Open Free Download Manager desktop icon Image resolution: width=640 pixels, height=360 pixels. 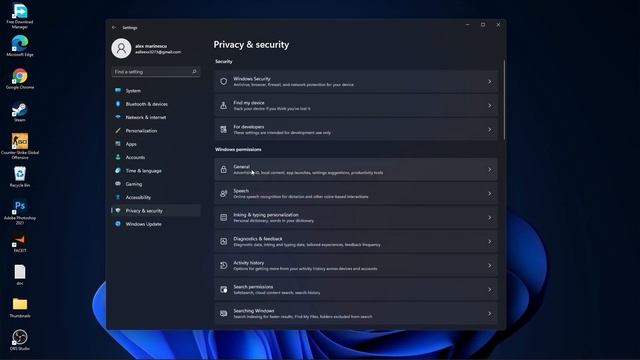coord(20,16)
